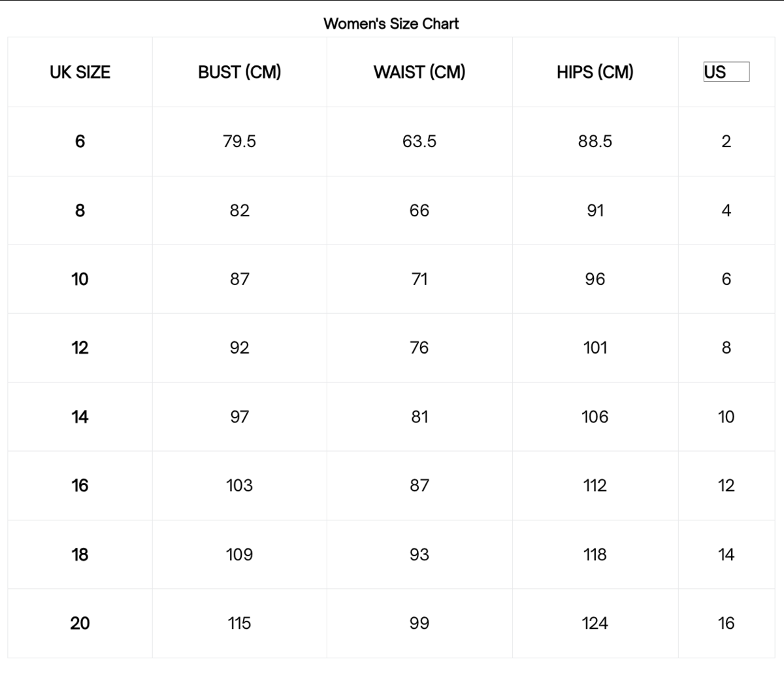Click bust value 115 cell
This screenshot has width=784, height=687.
tap(239, 623)
